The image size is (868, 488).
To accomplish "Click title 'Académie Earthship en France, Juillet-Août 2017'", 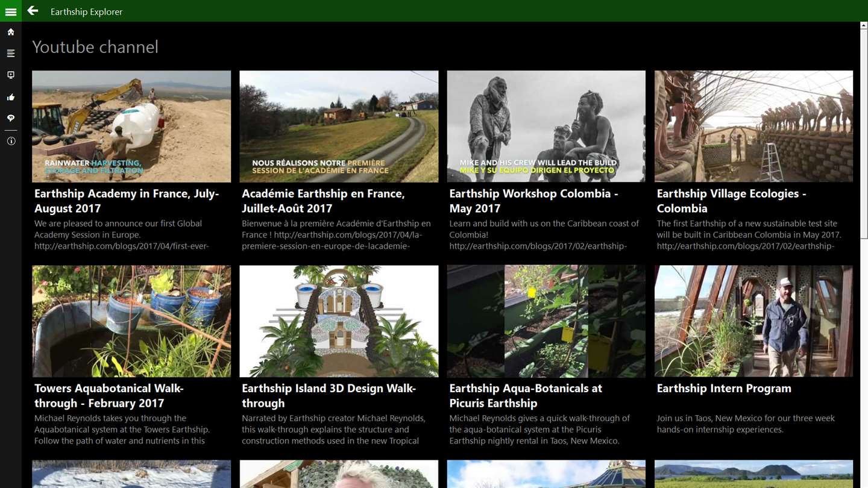I will 323,201.
